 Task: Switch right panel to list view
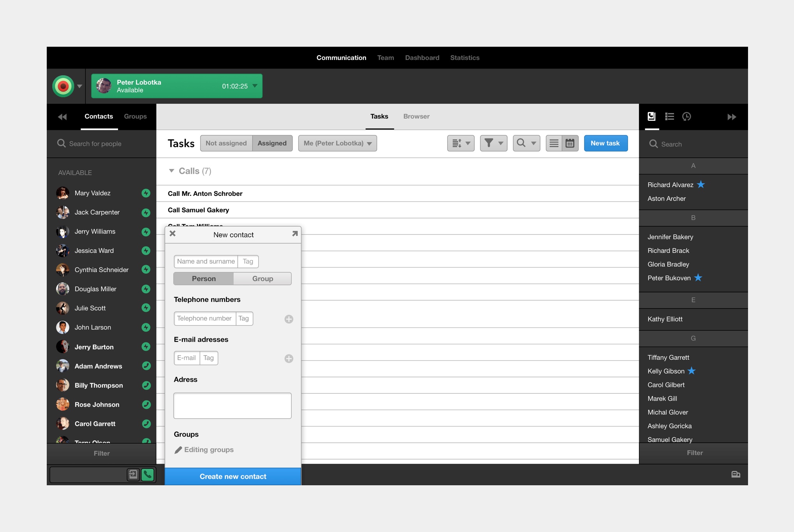tap(669, 116)
